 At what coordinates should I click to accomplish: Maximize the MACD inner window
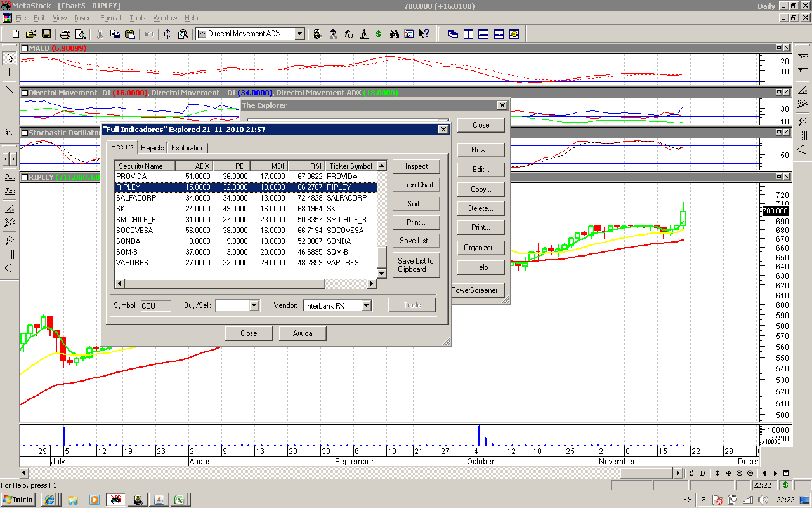tap(779, 48)
